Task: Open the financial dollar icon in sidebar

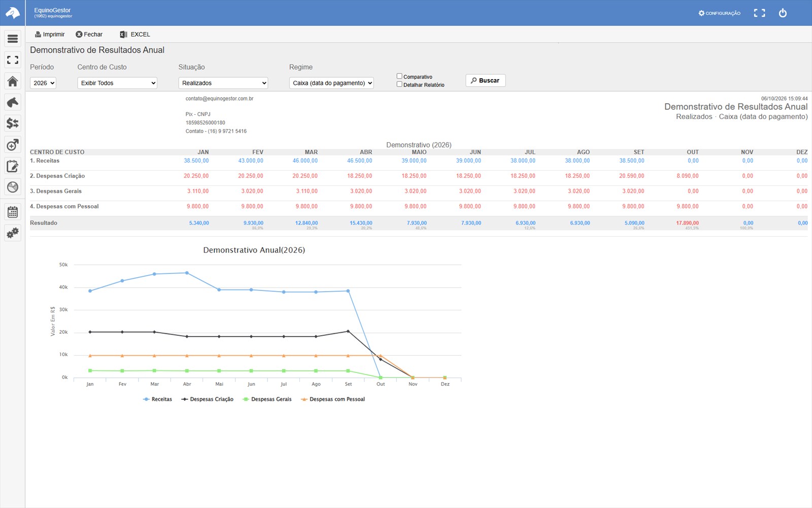Action: click(13, 123)
